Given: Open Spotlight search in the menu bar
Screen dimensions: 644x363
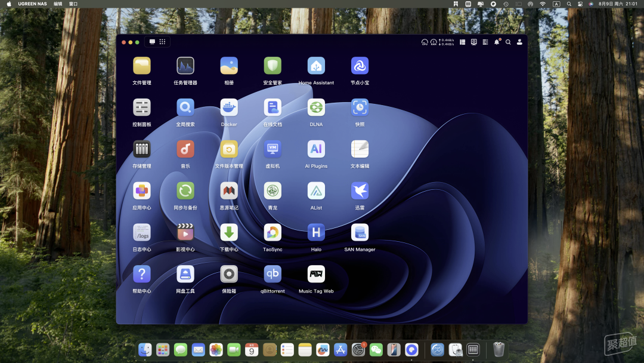Looking at the screenshot, I should pyautogui.click(x=569, y=4).
